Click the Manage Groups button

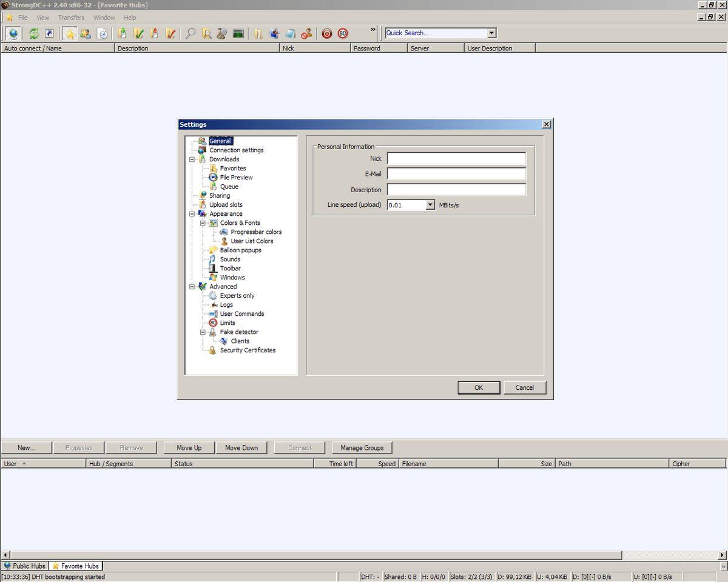click(362, 448)
